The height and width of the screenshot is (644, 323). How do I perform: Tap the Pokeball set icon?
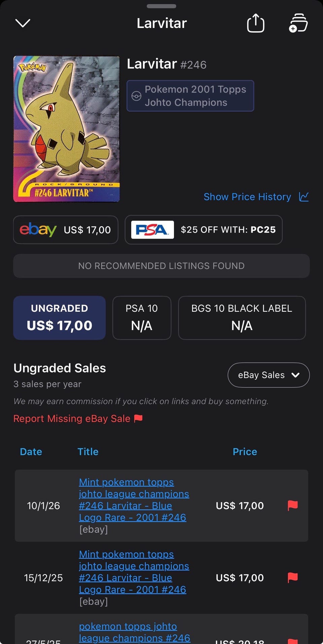tap(136, 96)
